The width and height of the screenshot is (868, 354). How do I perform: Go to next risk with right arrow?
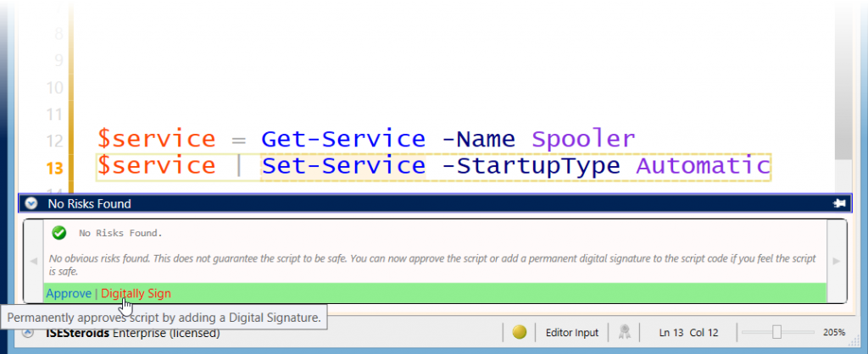[x=836, y=261]
